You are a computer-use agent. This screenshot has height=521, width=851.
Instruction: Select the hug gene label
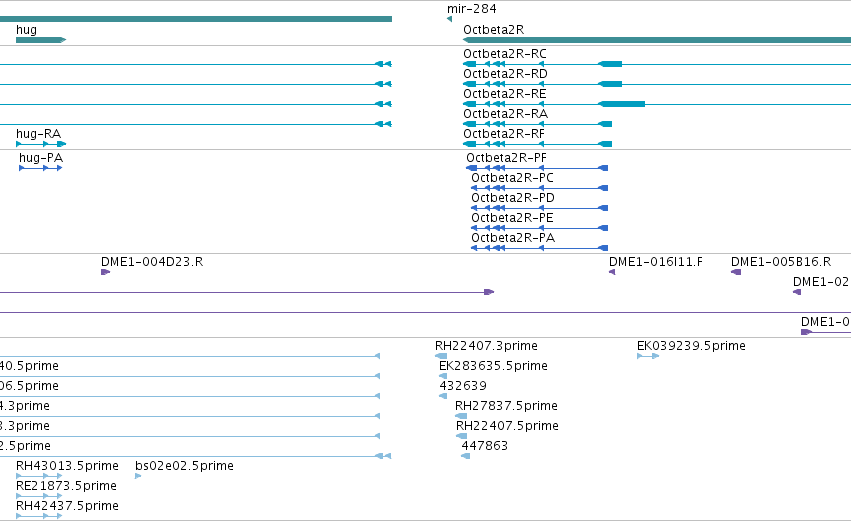[27, 30]
